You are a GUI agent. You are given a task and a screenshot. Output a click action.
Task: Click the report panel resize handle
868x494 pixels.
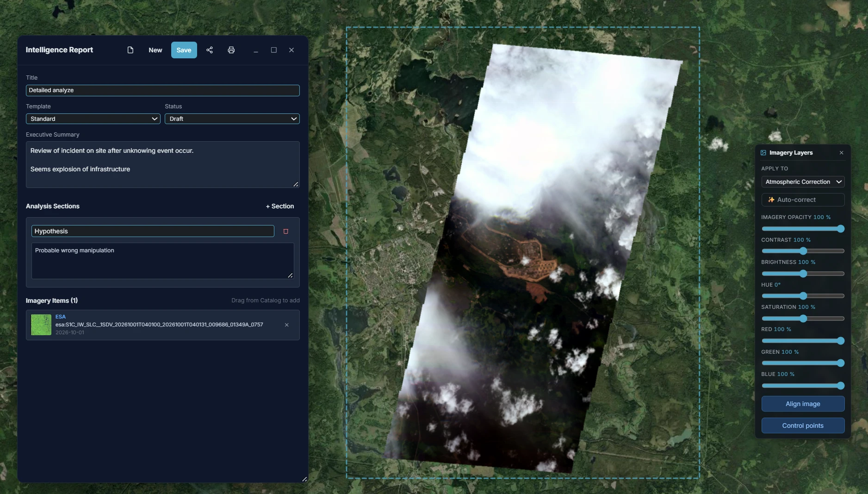304,479
